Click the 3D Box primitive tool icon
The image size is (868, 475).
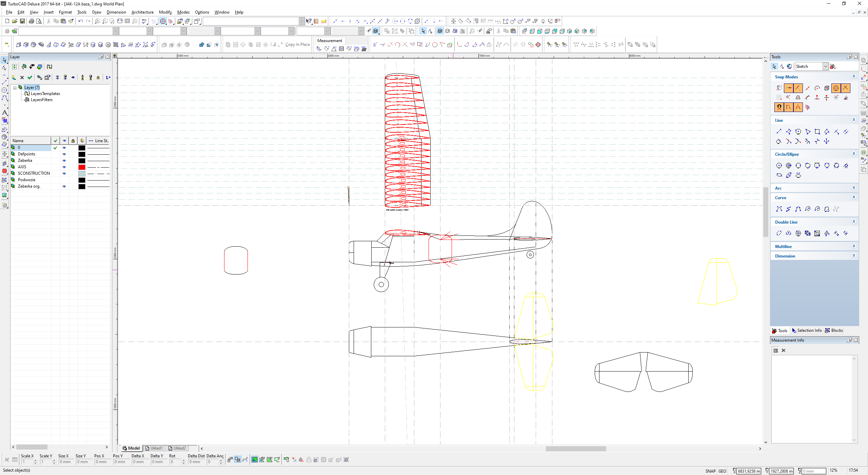tap(19, 45)
